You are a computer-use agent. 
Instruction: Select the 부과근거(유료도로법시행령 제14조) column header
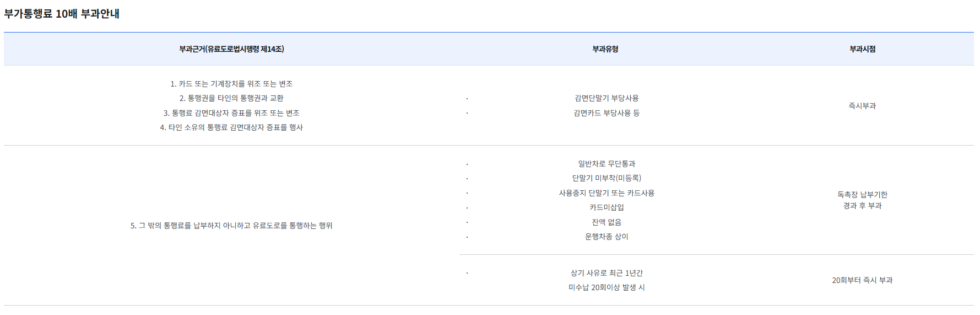tap(231, 49)
